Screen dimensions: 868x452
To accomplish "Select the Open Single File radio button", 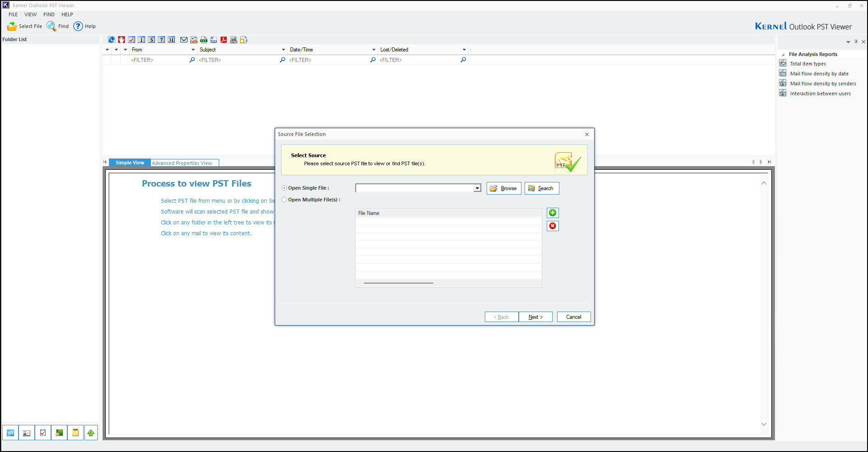I will pos(284,188).
